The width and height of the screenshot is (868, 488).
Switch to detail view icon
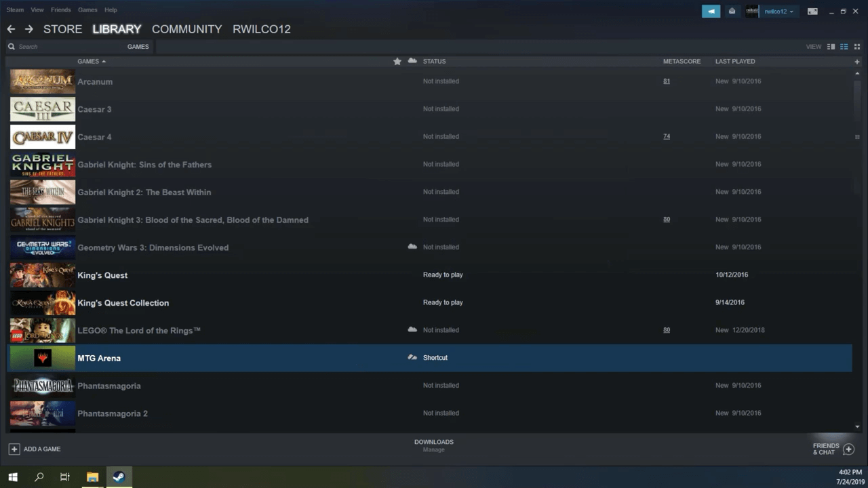(x=831, y=47)
